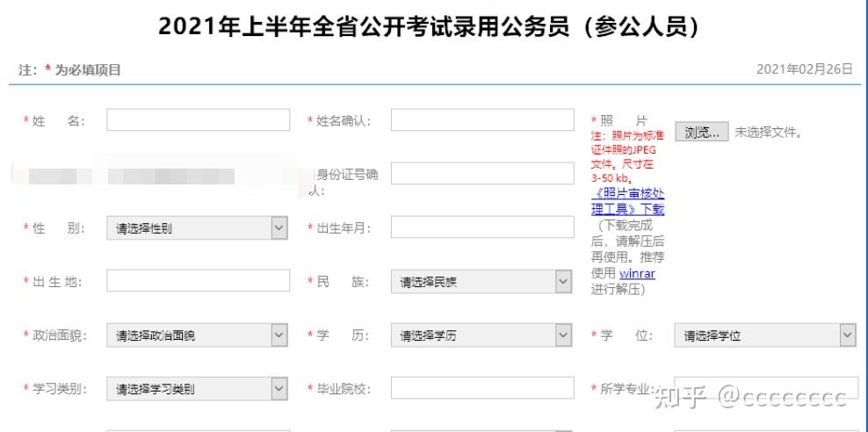Click the 政治面貌 field label

(x=60, y=335)
